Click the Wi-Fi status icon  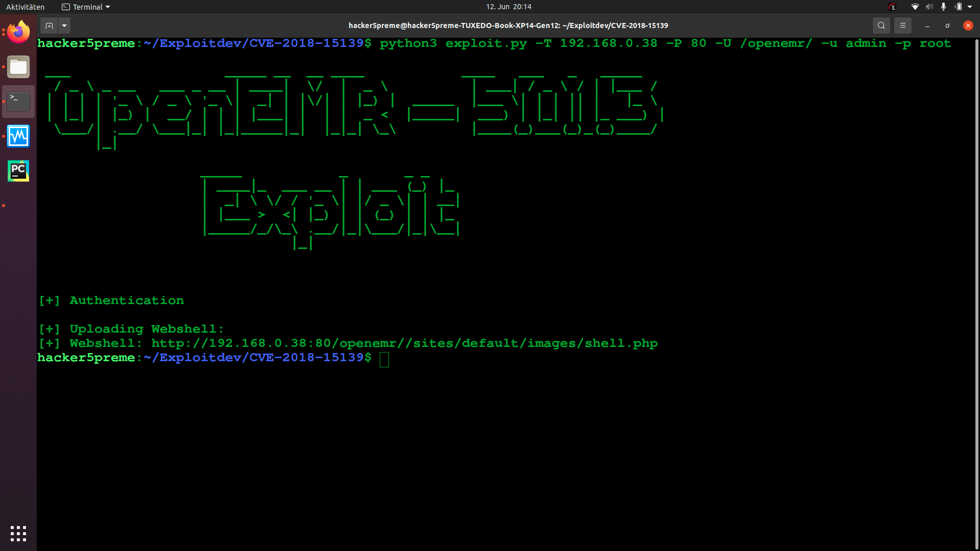tap(915, 7)
